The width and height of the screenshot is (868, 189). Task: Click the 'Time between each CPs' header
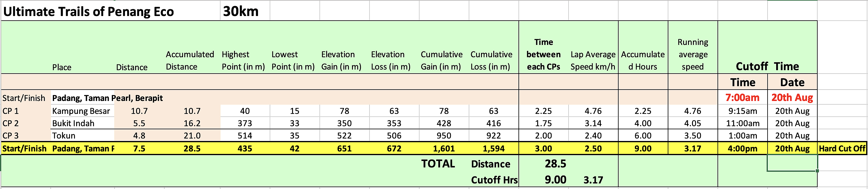click(543, 54)
